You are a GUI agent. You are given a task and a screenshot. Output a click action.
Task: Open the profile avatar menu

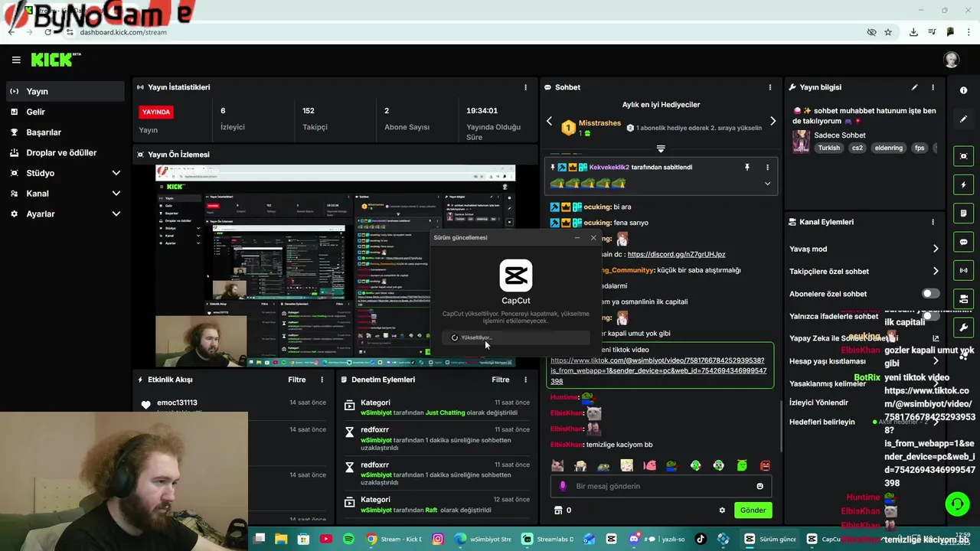coord(951,60)
